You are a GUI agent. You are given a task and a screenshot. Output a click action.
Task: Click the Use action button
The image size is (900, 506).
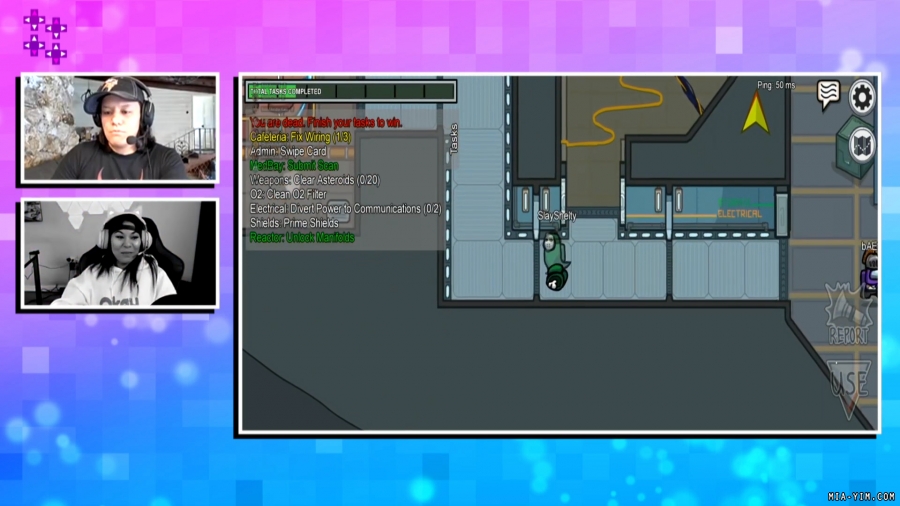tap(849, 388)
